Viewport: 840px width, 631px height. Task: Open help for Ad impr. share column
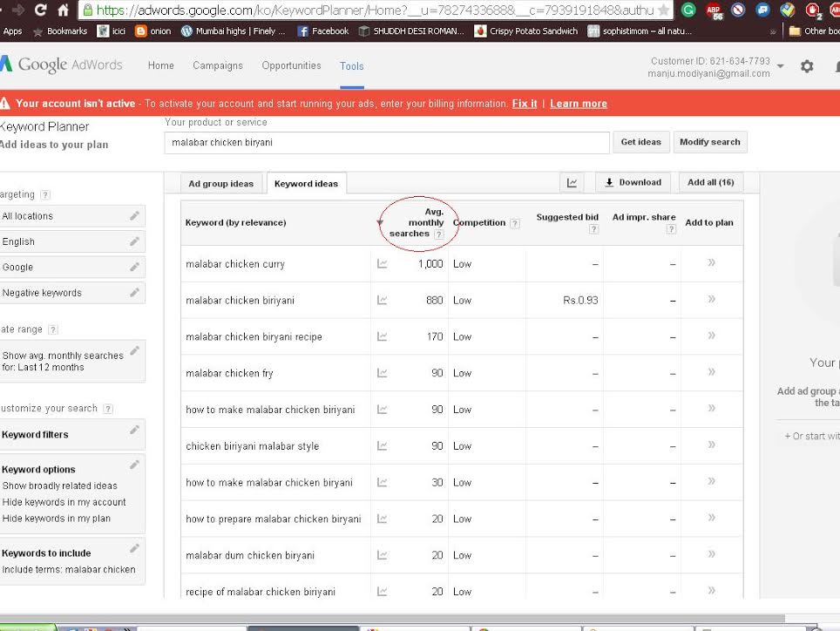pos(671,229)
